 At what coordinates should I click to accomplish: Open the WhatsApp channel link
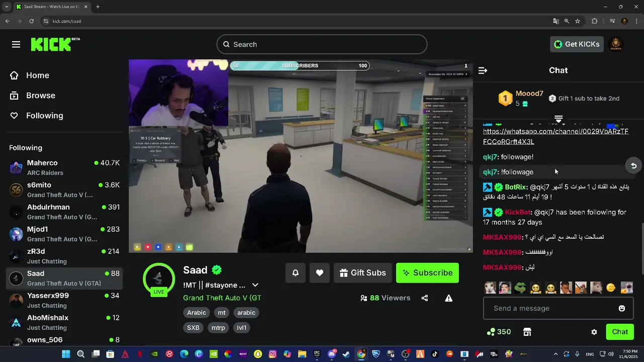[x=555, y=137]
